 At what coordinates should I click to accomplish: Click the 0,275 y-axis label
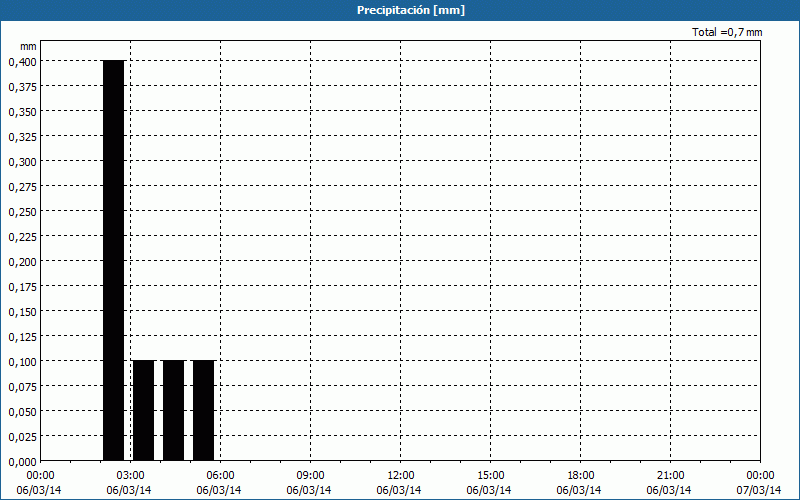[x=22, y=187]
